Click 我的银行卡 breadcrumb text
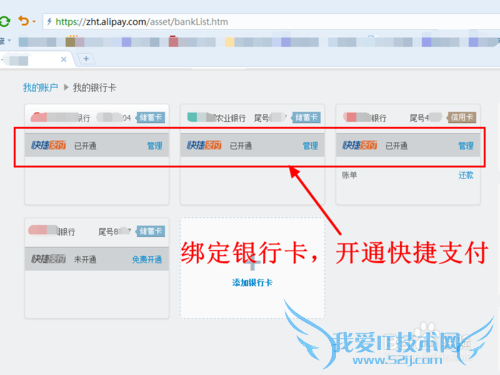The height and width of the screenshot is (375, 500). pos(95,88)
